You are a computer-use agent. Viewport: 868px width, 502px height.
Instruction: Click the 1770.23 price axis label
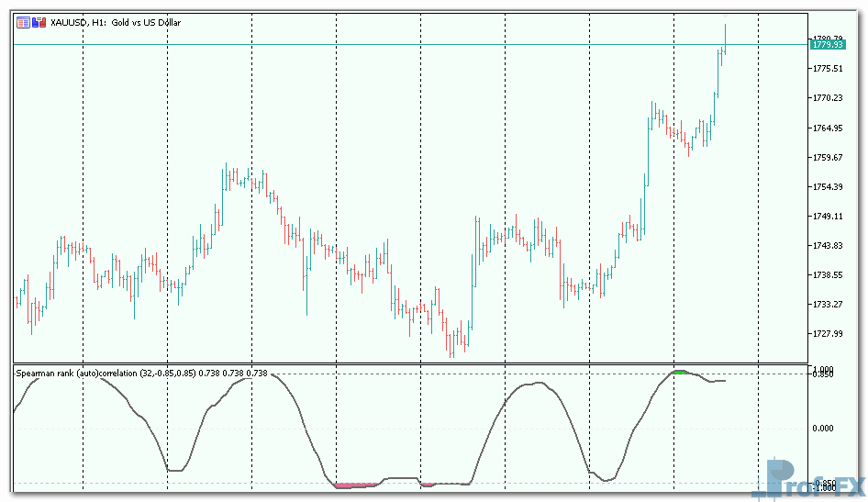pos(828,98)
